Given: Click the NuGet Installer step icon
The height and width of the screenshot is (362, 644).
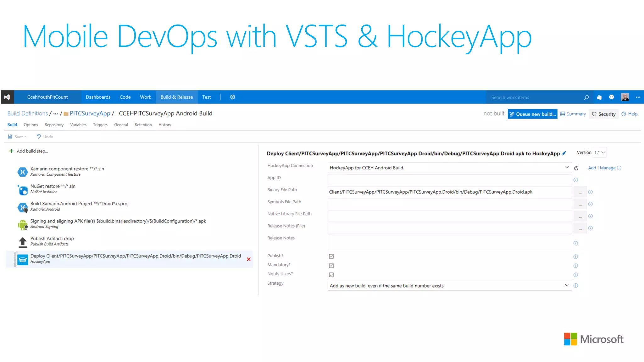Looking at the screenshot, I should point(23,190).
